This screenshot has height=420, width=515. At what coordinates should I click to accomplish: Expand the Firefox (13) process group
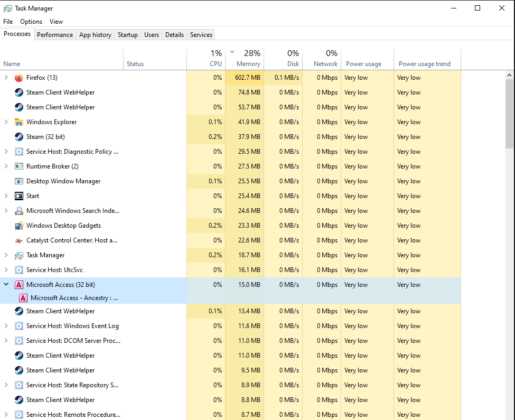pyautogui.click(x=6, y=78)
